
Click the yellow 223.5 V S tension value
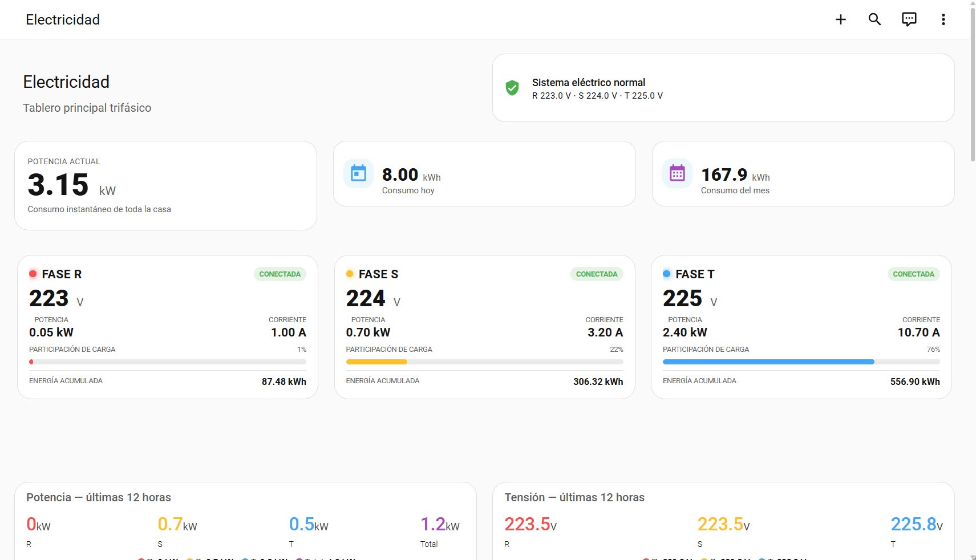pos(723,524)
